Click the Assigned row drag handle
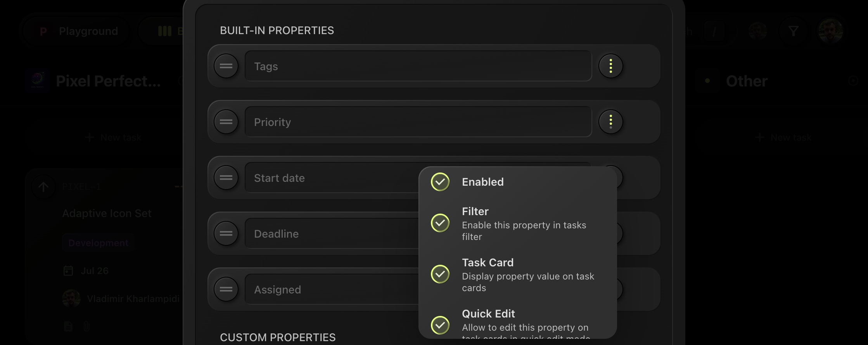The image size is (868, 345). 226,290
